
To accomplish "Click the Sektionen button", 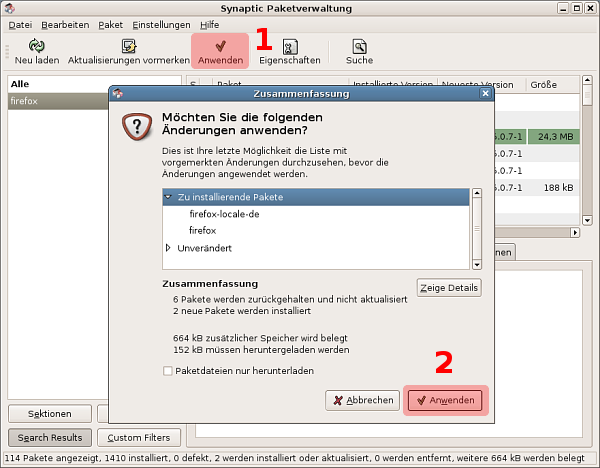I will click(50, 414).
